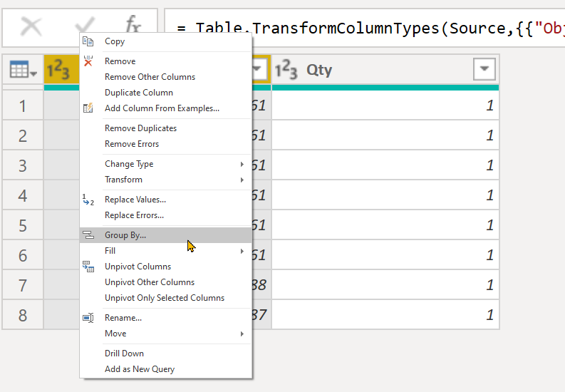Viewport: 565px width, 392px height.
Task: Click the Qty cell in row 1
Action: [x=385, y=105]
